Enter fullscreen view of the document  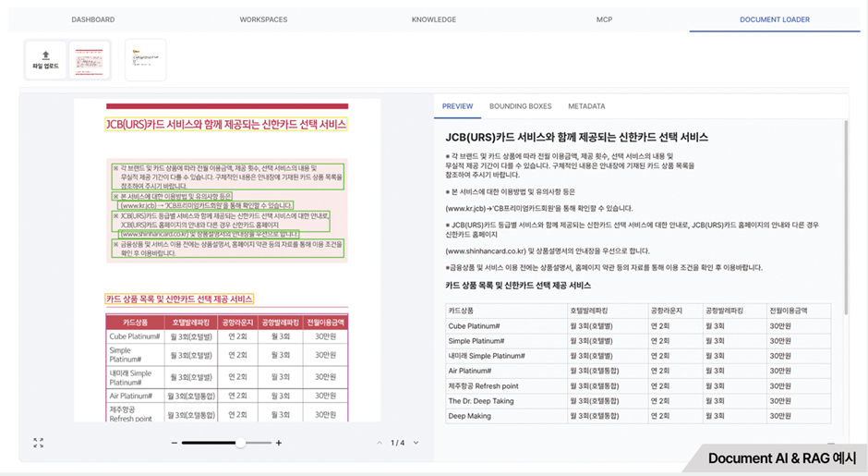[38, 443]
